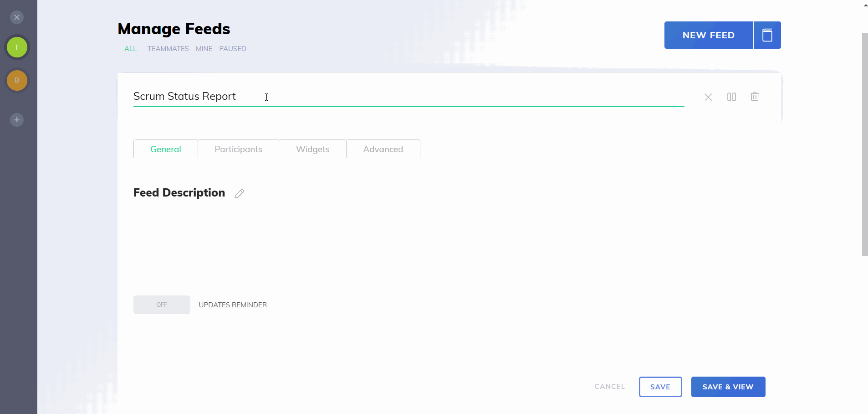The height and width of the screenshot is (414, 868).
Task: Switch to the B workspace avatar
Action: 17,80
